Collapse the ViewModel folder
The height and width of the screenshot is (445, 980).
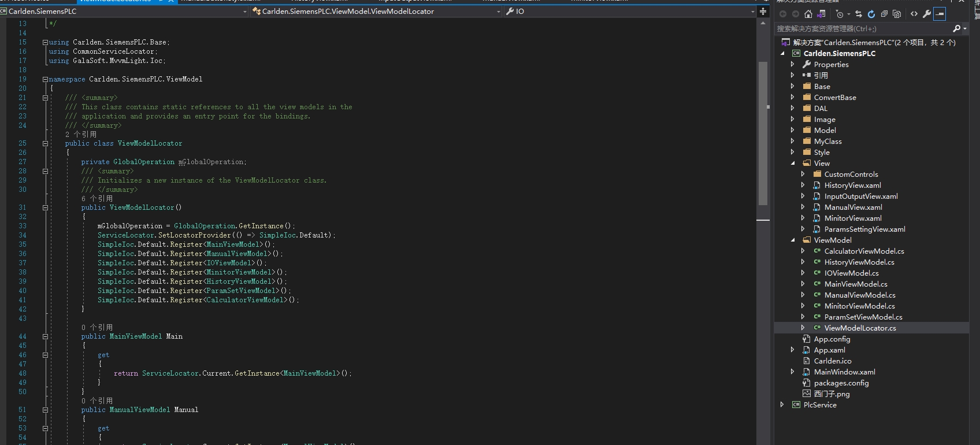[793, 240]
